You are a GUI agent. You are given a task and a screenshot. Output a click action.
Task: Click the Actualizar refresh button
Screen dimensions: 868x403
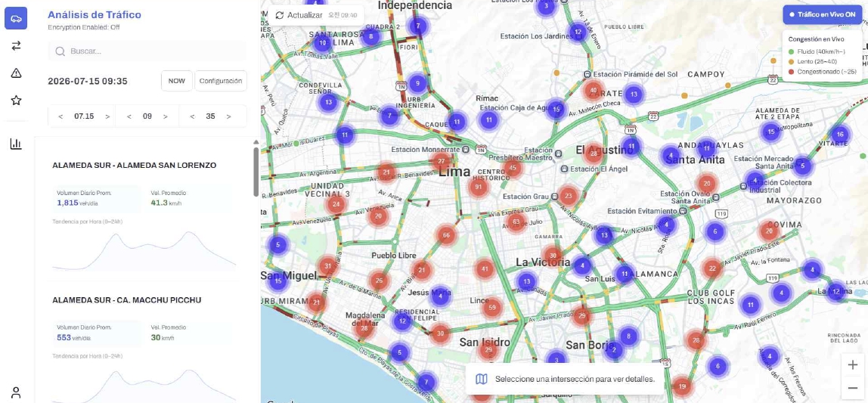coord(315,15)
